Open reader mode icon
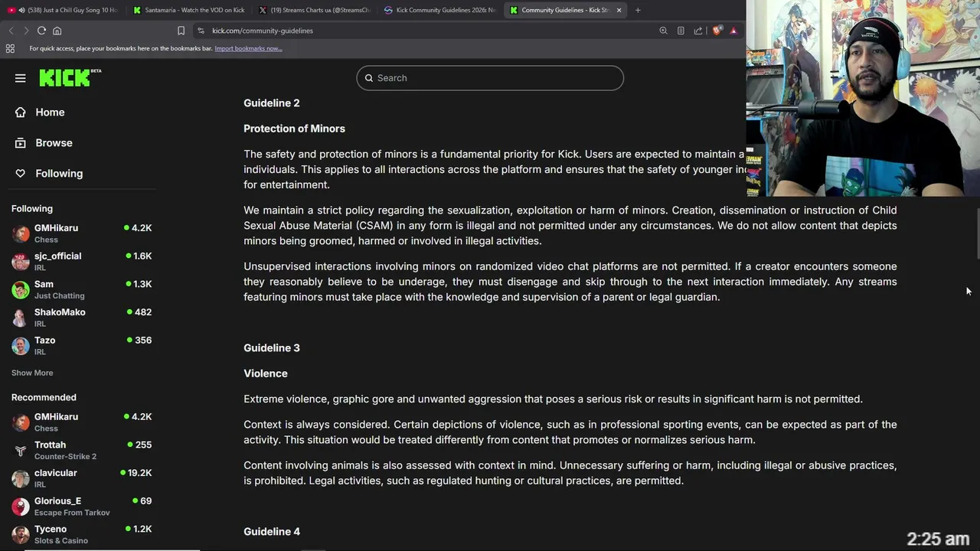The image size is (980, 551). pos(681,31)
